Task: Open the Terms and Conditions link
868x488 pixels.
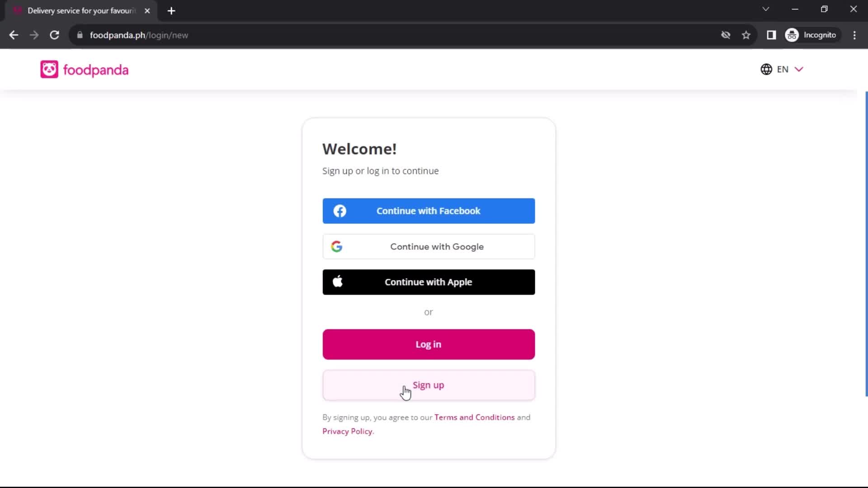Action: click(474, 417)
